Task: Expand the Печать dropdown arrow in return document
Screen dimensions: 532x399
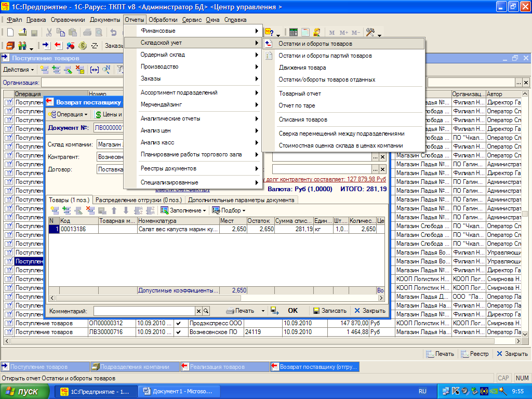Action: (x=263, y=311)
